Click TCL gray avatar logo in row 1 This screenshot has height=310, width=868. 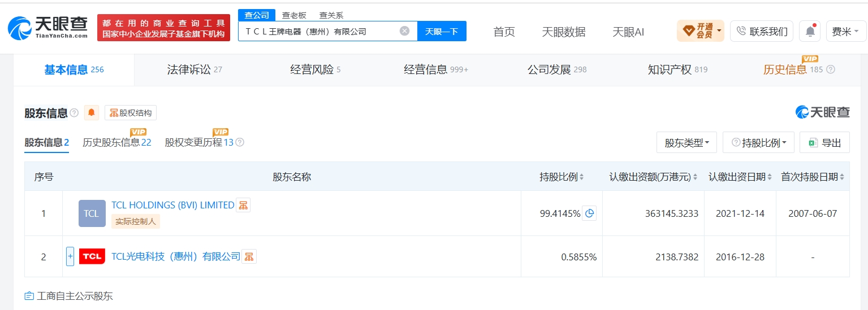click(x=92, y=213)
